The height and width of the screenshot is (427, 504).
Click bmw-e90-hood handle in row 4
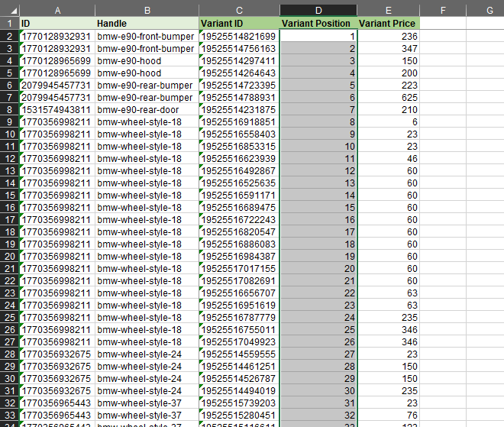tap(147, 61)
